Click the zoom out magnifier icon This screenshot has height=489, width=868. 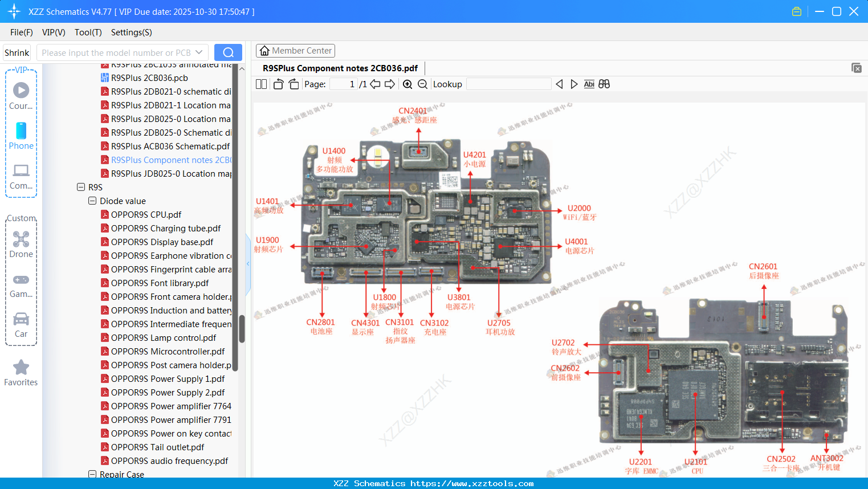(422, 84)
